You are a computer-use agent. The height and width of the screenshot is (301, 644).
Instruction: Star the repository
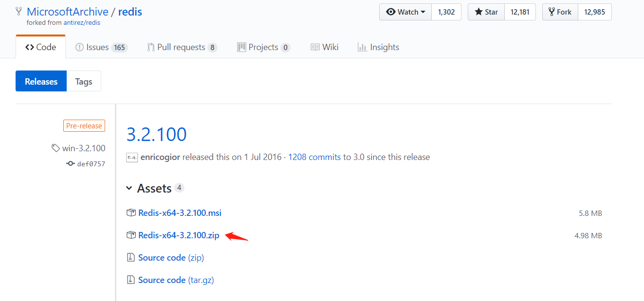tap(486, 12)
